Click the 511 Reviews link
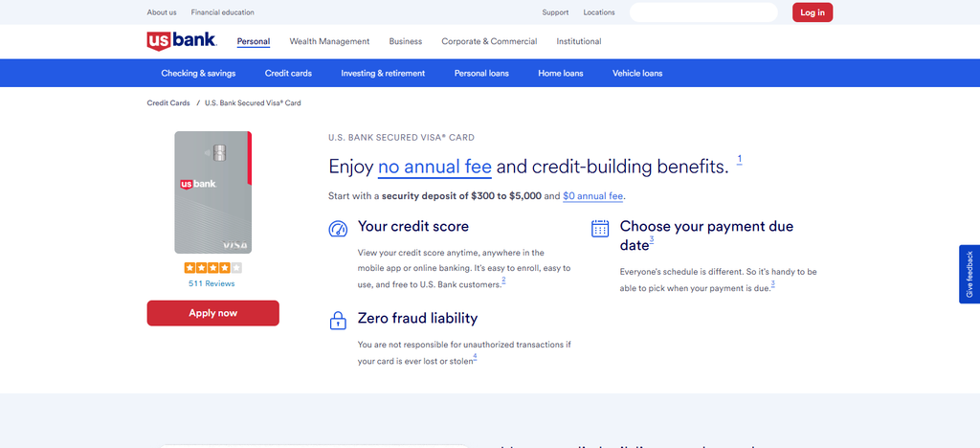 212,283
